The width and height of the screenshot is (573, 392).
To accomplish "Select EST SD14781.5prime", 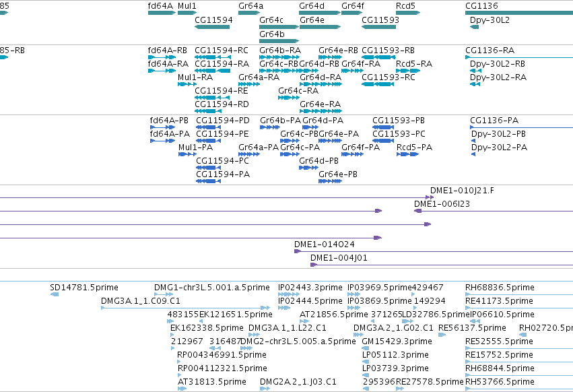I will click(x=84, y=288).
